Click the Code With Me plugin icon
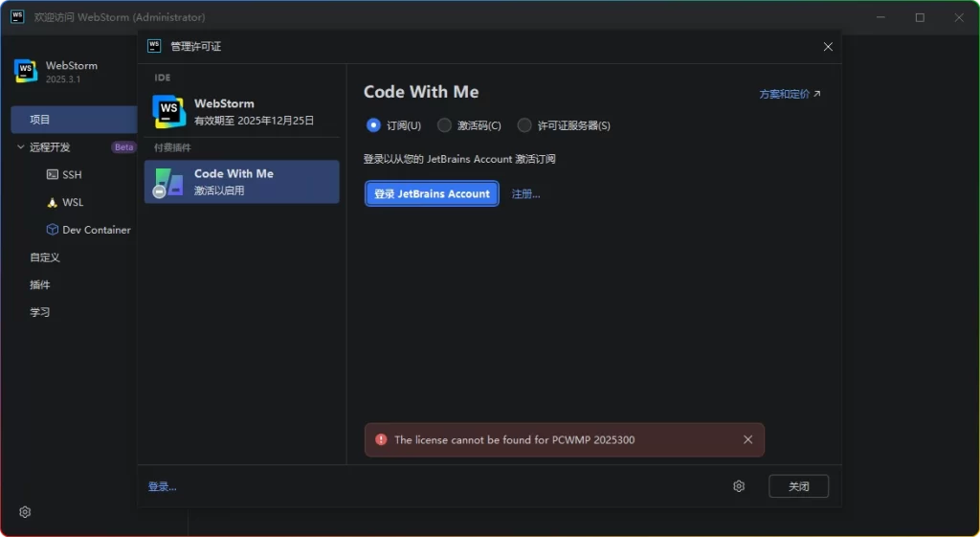 [168, 182]
